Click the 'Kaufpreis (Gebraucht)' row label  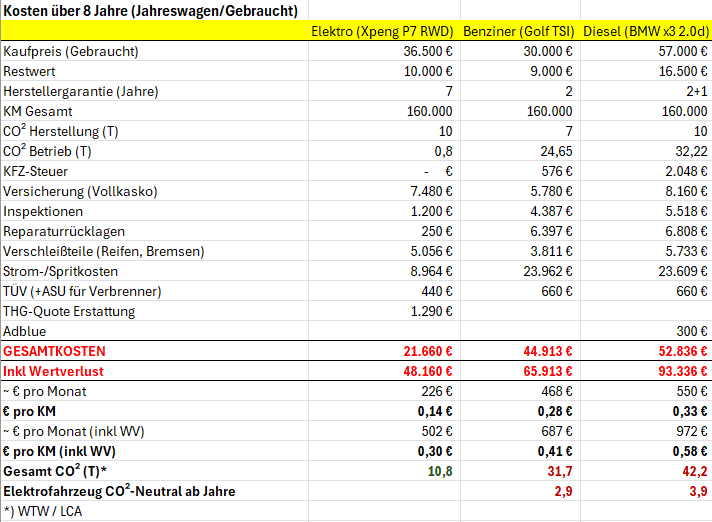point(71,51)
